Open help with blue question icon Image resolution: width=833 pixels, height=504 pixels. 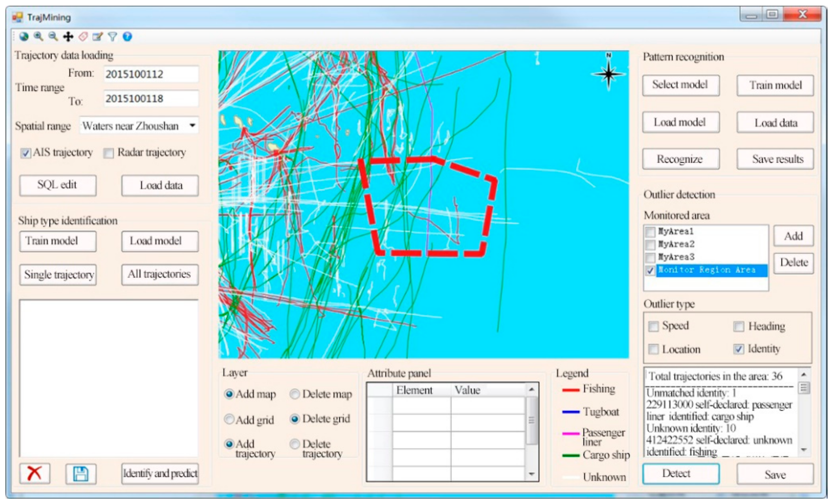[x=127, y=37]
